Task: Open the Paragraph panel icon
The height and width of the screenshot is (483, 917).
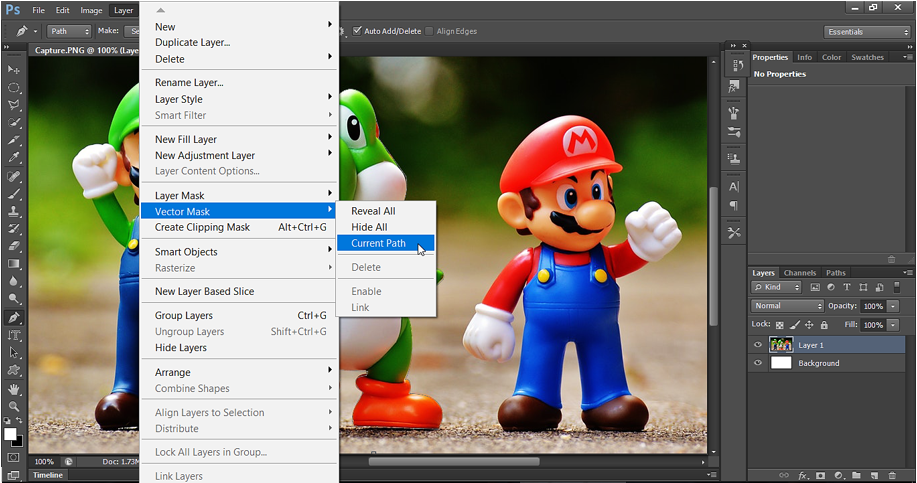Action: [734, 205]
